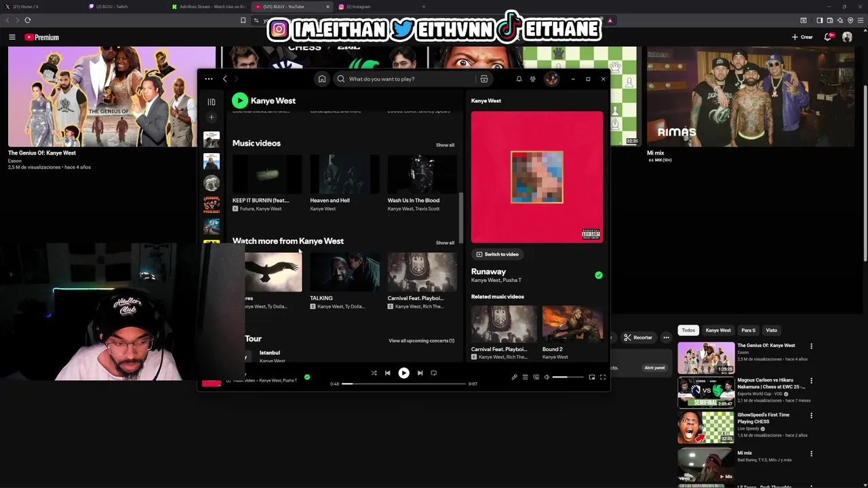The width and height of the screenshot is (868, 488).
Task: Open Spotify profile avatar menu
Action: (551, 79)
